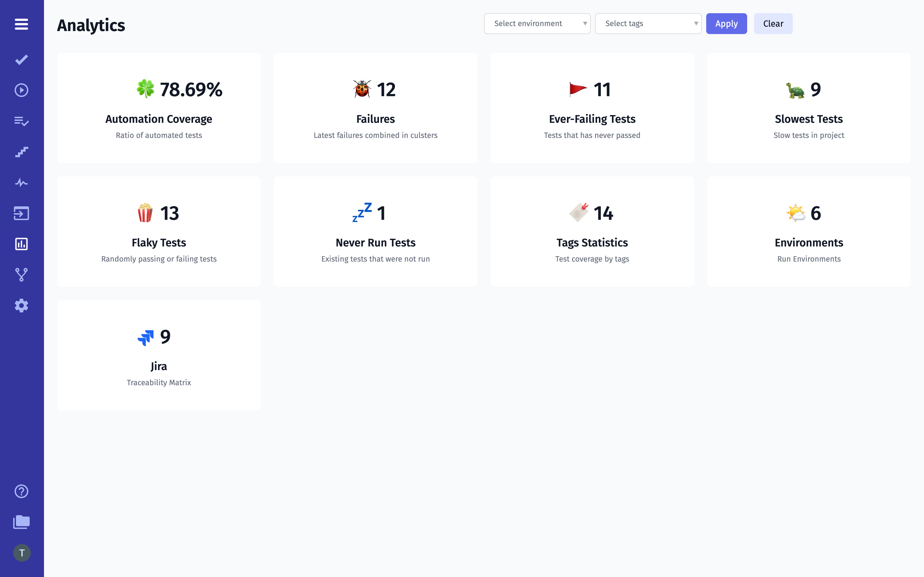Image resolution: width=924 pixels, height=577 pixels.
Task: Click the checkmark Tests sidebar icon
Action: [x=21, y=60]
